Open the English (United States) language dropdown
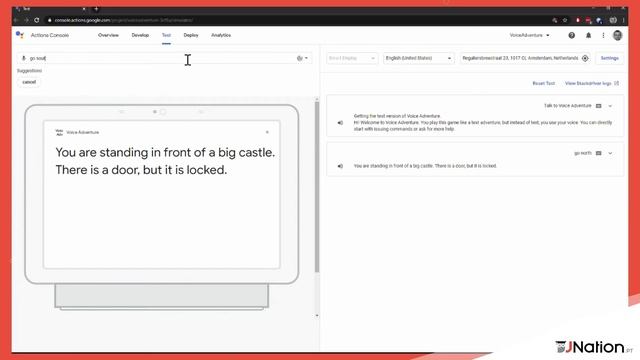This screenshot has width=640, height=360. pyautogui.click(x=418, y=58)
